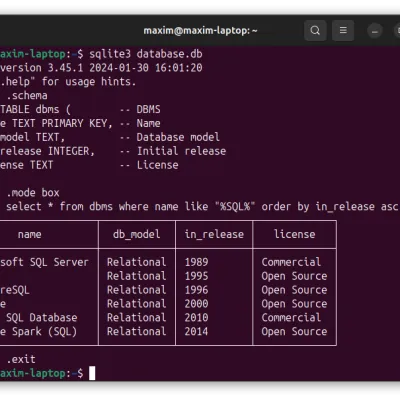Click the in_release column header
The height and width of the screenshot is (400, 400).
point(214,234)
